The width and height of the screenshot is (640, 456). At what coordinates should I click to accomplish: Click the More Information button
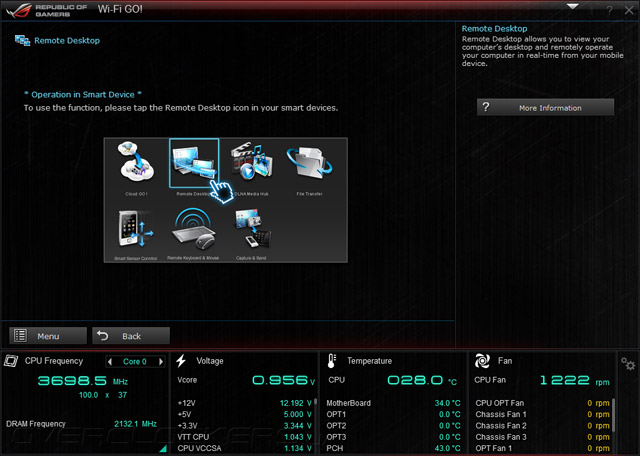point(545,107)
